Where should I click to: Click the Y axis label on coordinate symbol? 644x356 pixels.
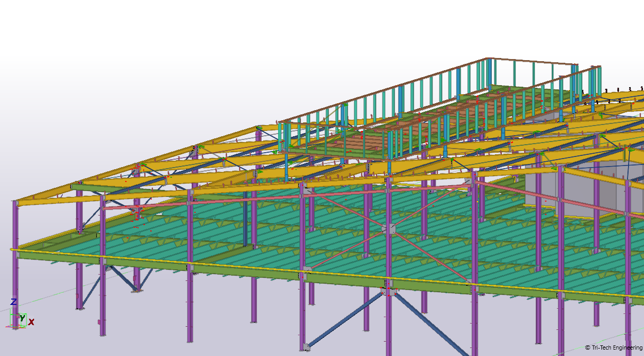click(22, 318)
